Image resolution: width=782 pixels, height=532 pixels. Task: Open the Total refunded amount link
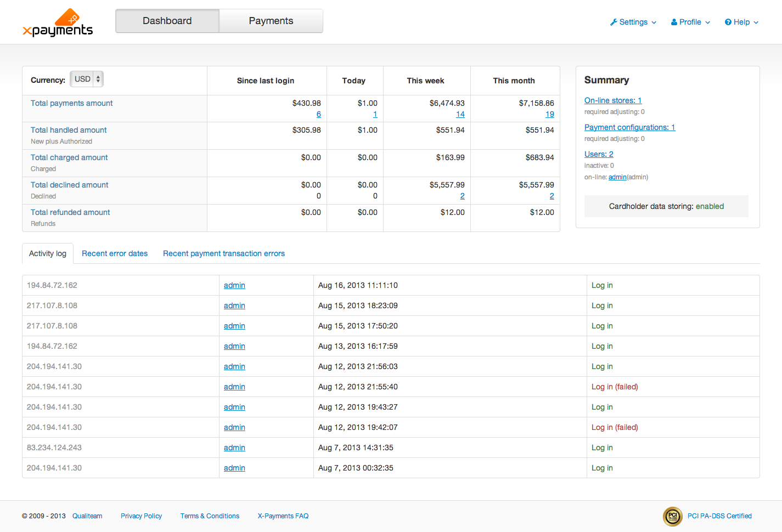[70, 212]
